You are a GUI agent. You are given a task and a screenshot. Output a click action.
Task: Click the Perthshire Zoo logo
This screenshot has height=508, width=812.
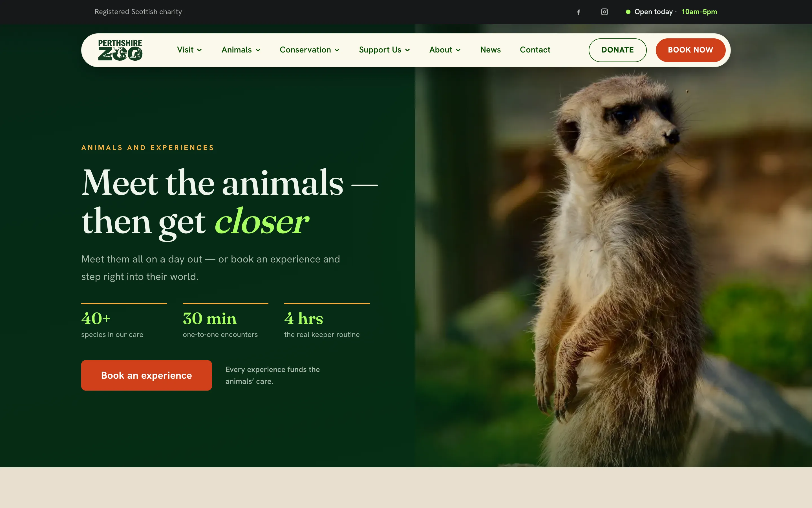[120, 50]
